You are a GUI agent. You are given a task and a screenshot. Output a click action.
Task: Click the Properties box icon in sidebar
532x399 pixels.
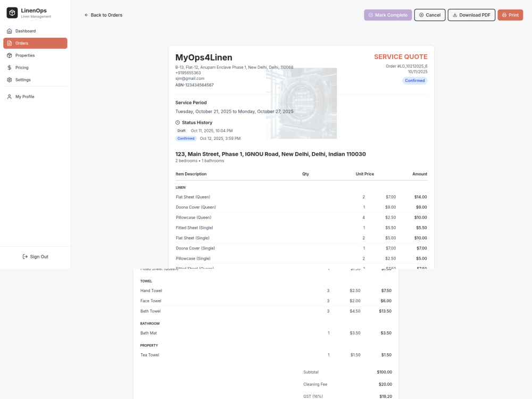tap(10, 55)
